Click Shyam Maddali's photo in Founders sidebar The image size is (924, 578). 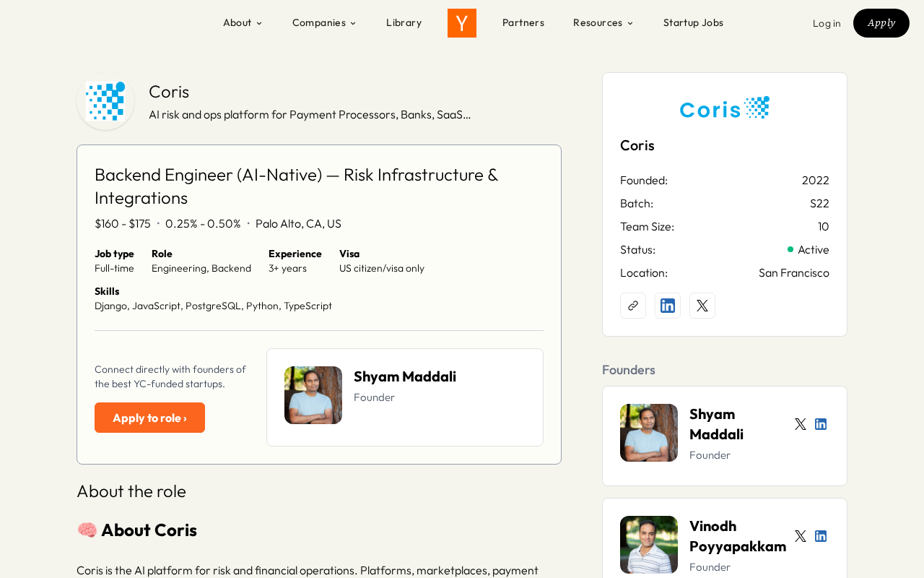point(649,433)
